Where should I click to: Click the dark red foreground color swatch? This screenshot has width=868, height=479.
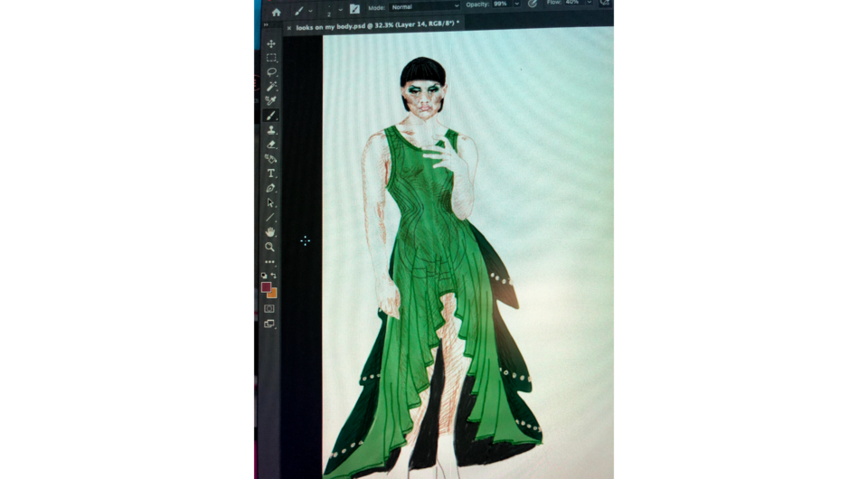click(266, 286)
